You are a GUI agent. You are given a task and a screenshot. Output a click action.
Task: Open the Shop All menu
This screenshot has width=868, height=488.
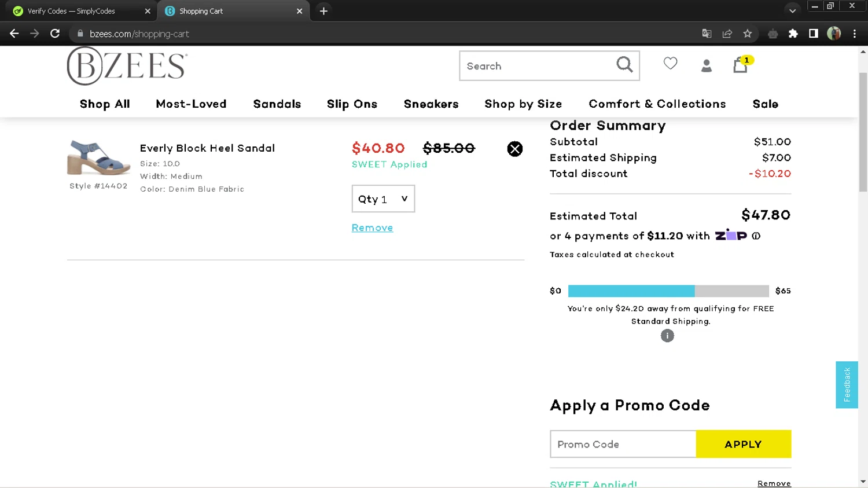click(105, 104)
